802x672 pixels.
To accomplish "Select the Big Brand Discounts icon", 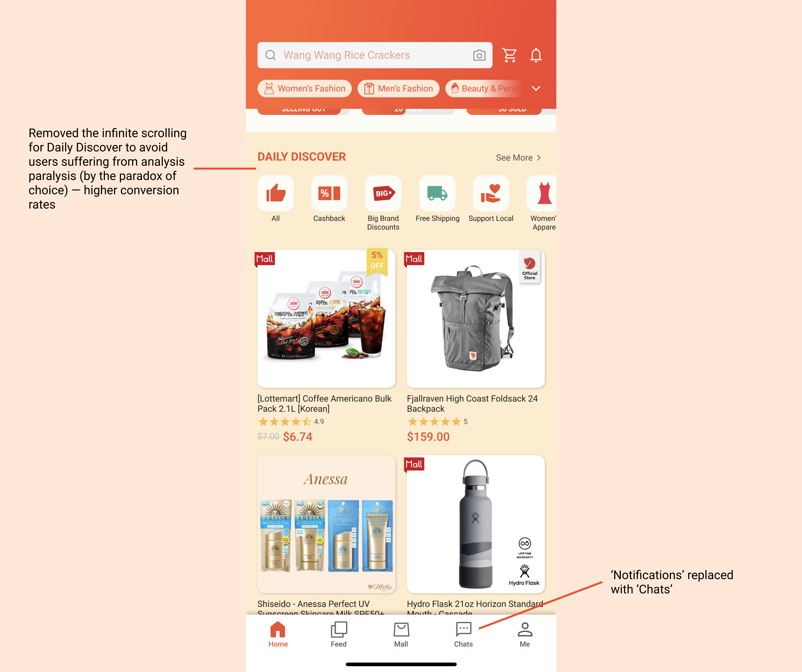I will [x=383, y=193].
